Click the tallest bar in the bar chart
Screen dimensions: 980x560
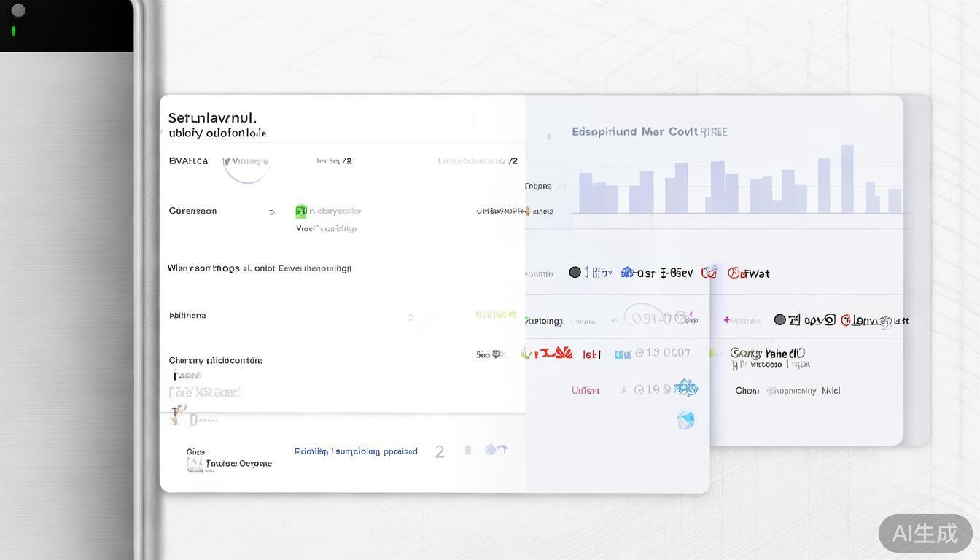[847, 179]
